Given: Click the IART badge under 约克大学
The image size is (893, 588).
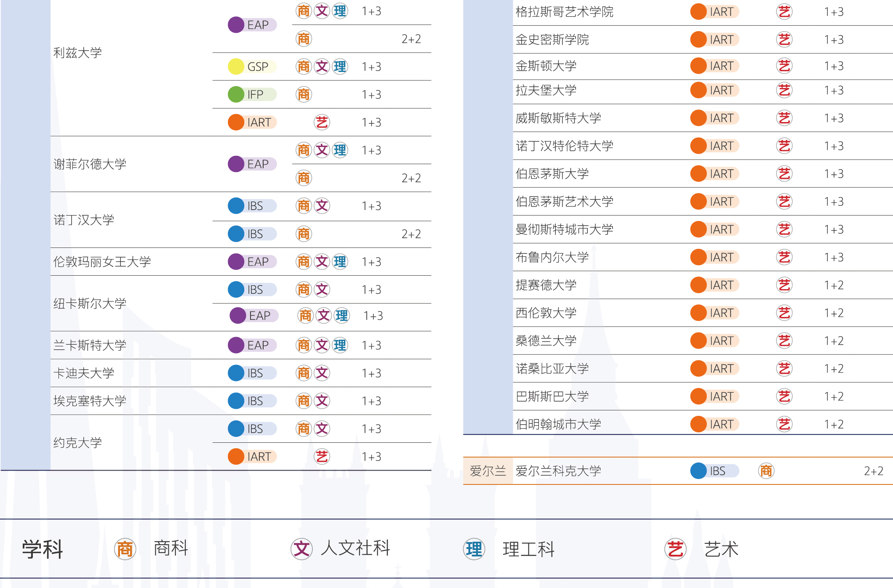Looking at the screenshot, I should pos(252,456).
